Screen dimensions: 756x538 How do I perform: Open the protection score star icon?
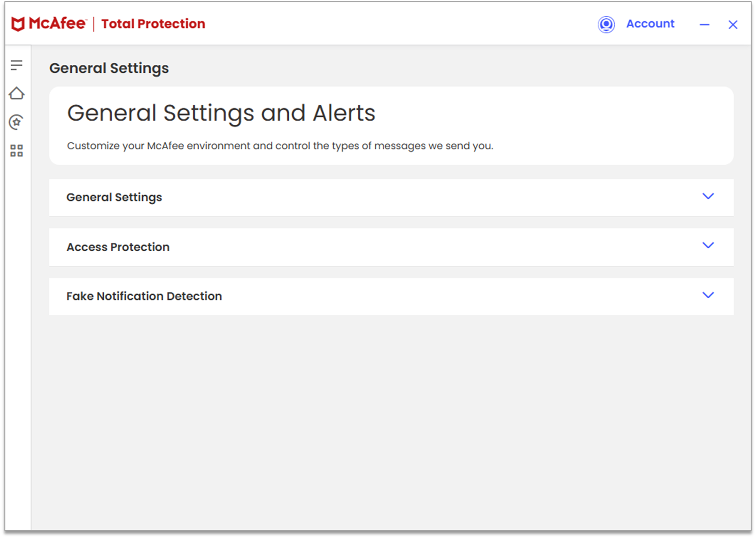point(16,122)
